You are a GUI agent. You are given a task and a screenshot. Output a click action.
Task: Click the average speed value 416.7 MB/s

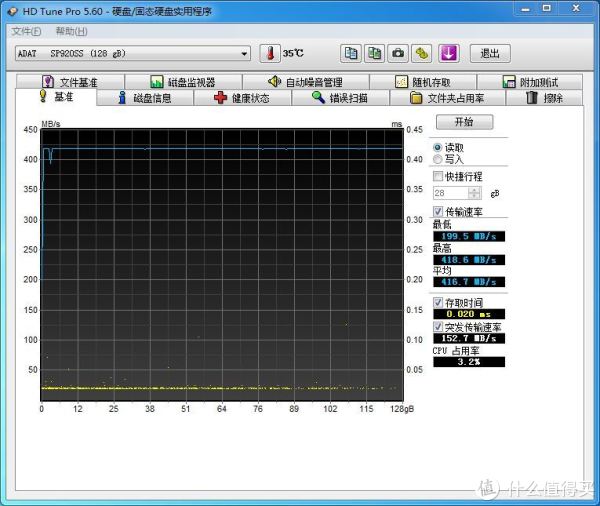tap(469, 282)
